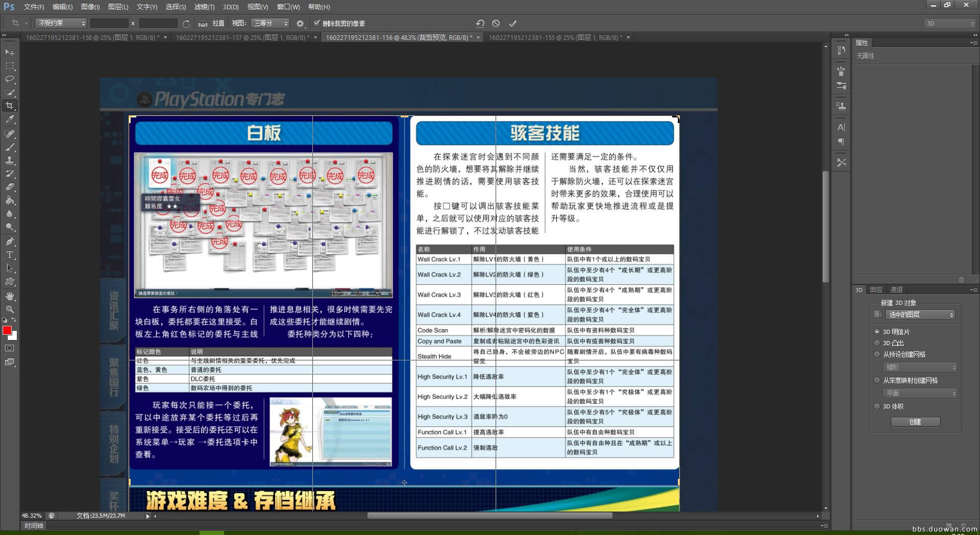Select the Horizontal Type tool
Image resolution: width=980 pixels, height=535 pixels.
(x=10, y=255)
